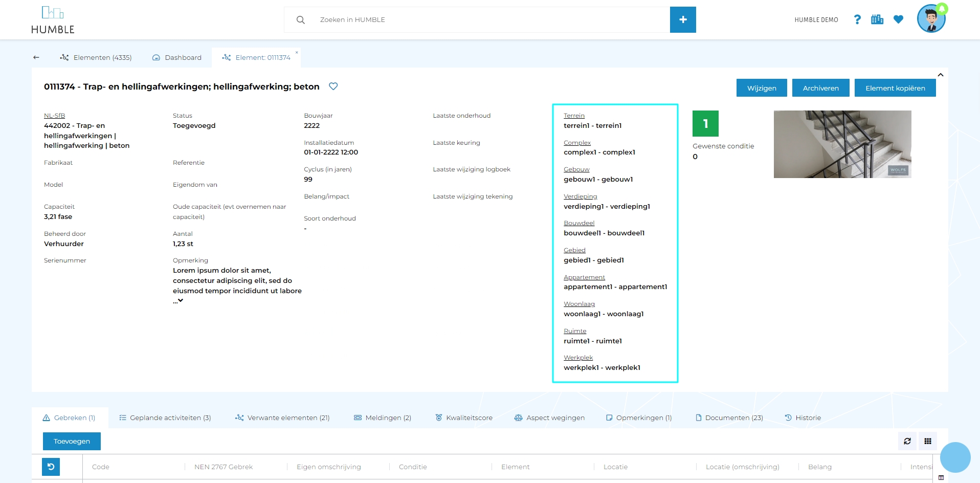
Task: Go back with the left arrow
Action: tap(36, 57)
